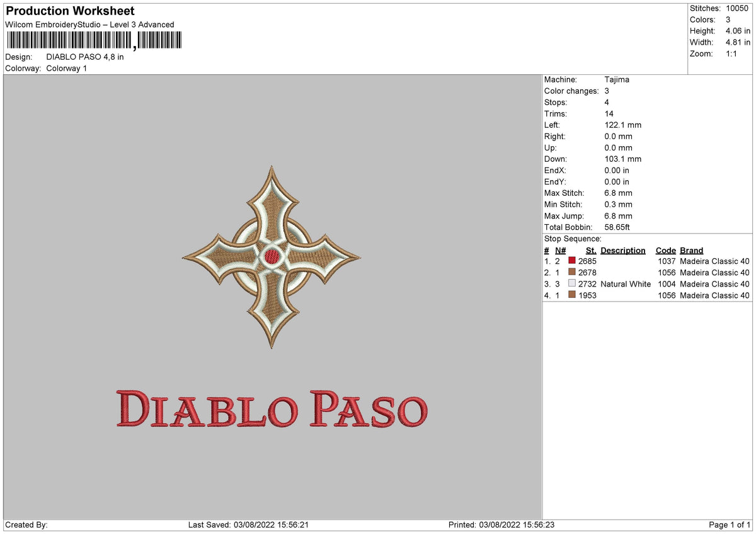The height and width of the screenshot is (534, 756).
Task: Select the cross emblem design preview
Action: [x=271, y=257]
